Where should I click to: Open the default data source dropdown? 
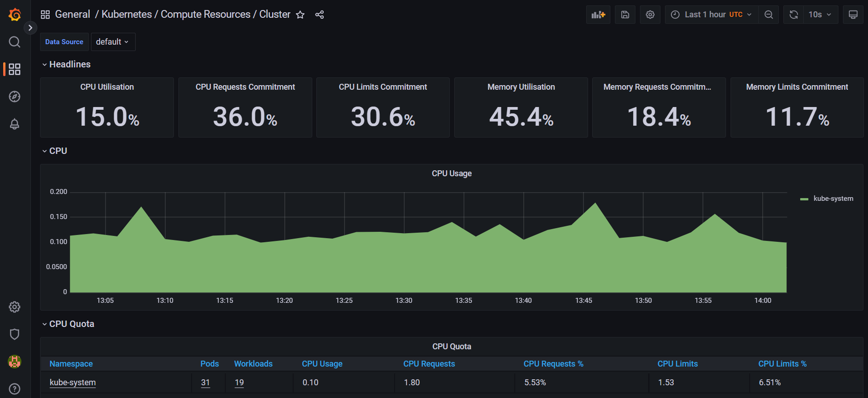tap(112, 42)
